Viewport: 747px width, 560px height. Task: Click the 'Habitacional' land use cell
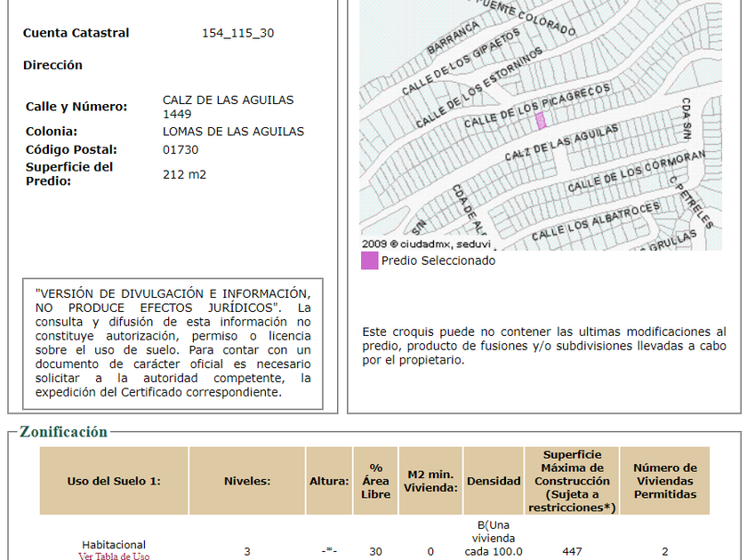pos(114,545)
